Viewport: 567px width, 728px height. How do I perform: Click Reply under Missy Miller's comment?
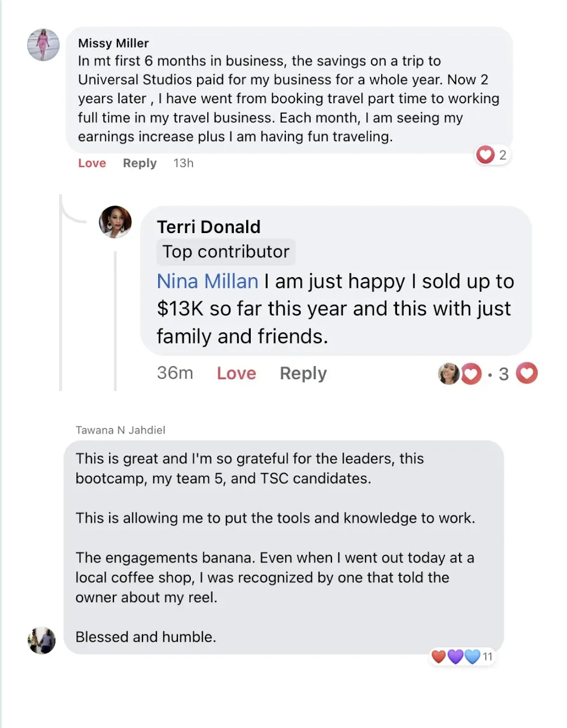tap(139, 163)
